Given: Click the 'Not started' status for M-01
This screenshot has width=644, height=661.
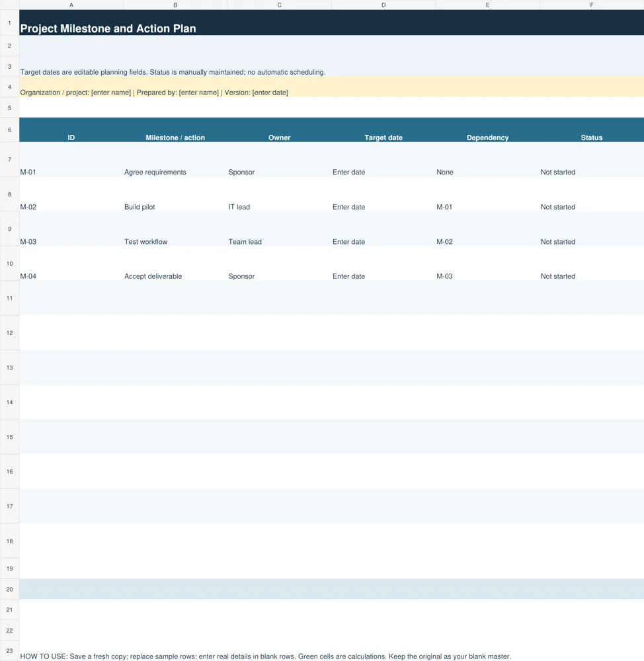Looking at the screenshot, I should pos(592,160).
